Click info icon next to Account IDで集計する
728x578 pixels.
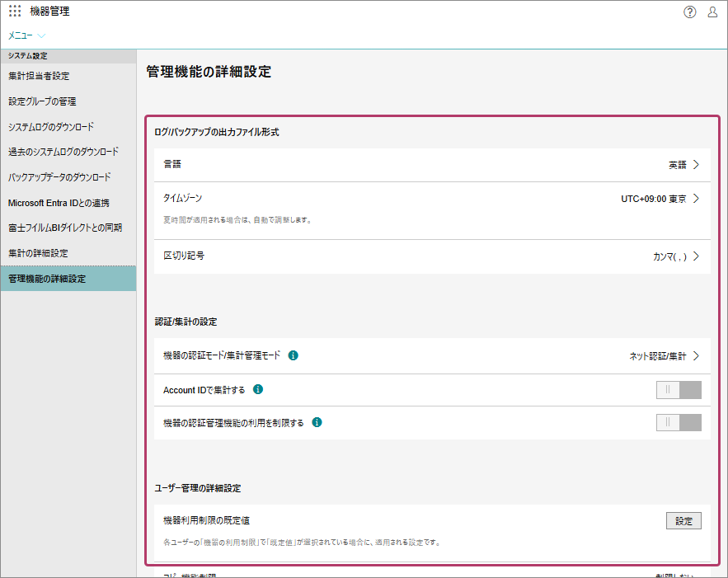pos(258,389)
